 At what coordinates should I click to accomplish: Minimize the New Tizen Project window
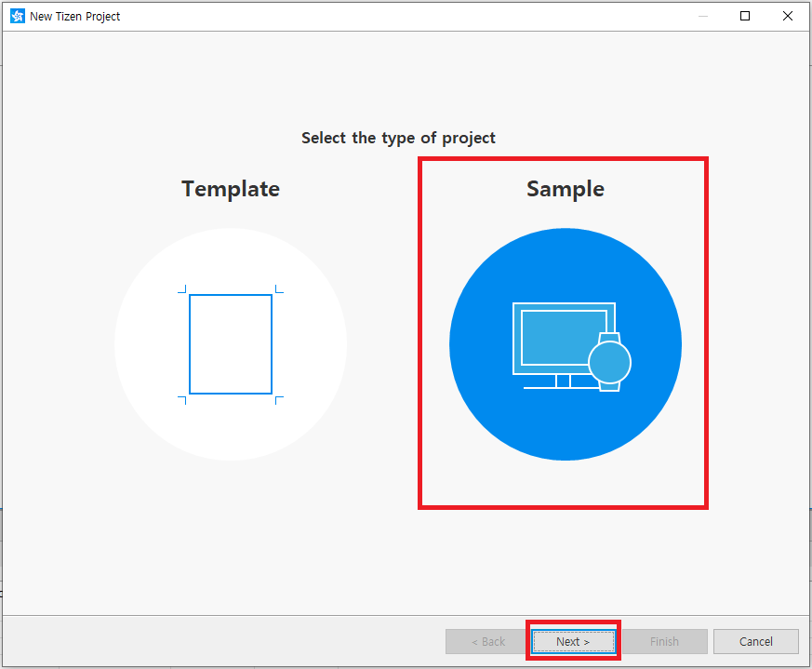click(703, 16)
